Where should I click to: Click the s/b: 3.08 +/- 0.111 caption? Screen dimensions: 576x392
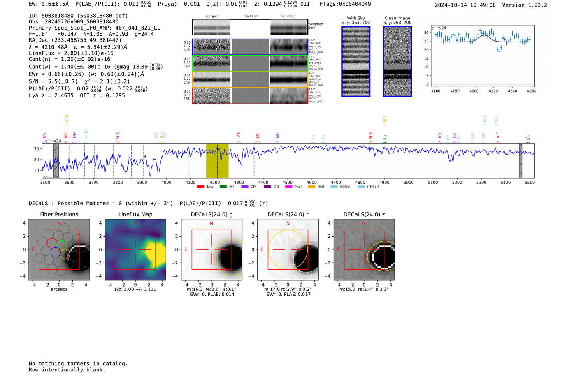point(135,289)
